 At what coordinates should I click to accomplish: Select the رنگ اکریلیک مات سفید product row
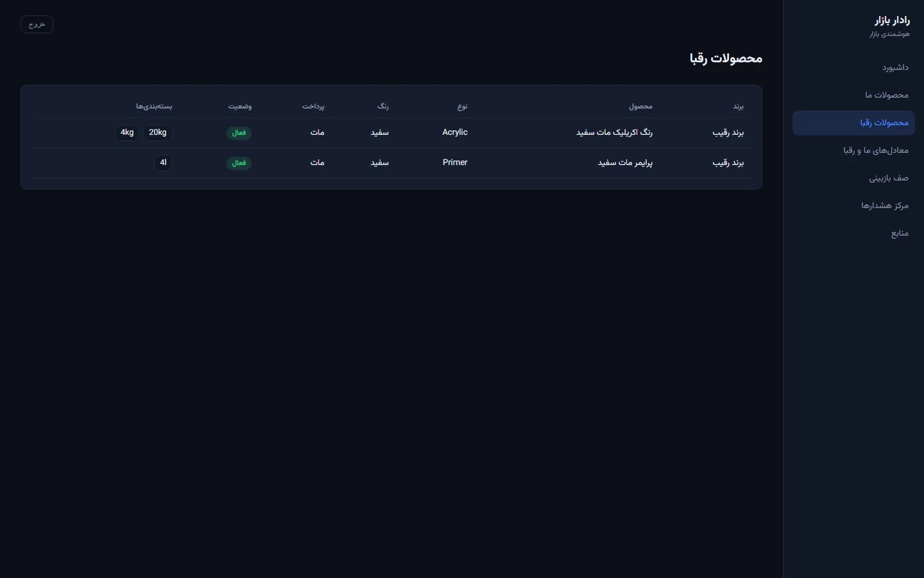[x=391, y=133]
